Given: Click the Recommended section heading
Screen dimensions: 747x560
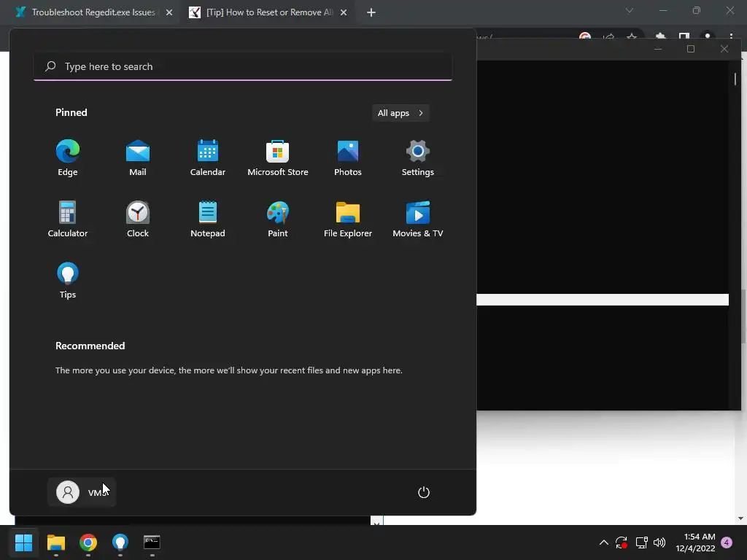Looking at the screenshot, I should pyautogui.click(x=90, y=346).
